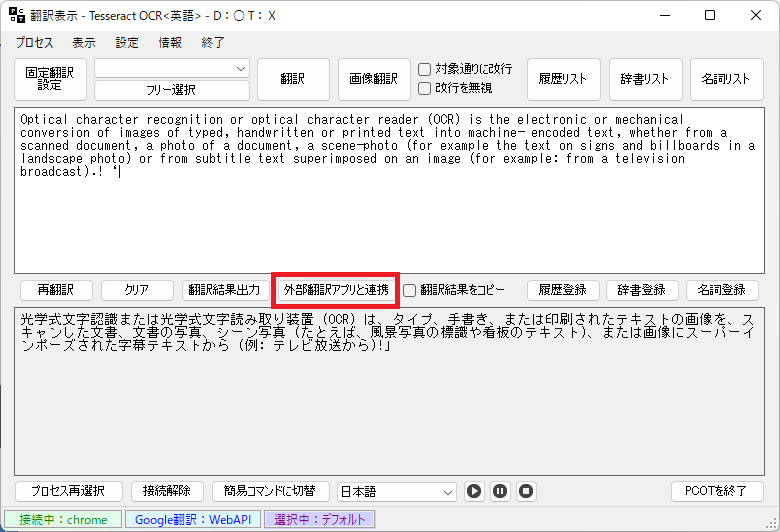
Task: Open the 履歴リスト button
Action: 563,79
